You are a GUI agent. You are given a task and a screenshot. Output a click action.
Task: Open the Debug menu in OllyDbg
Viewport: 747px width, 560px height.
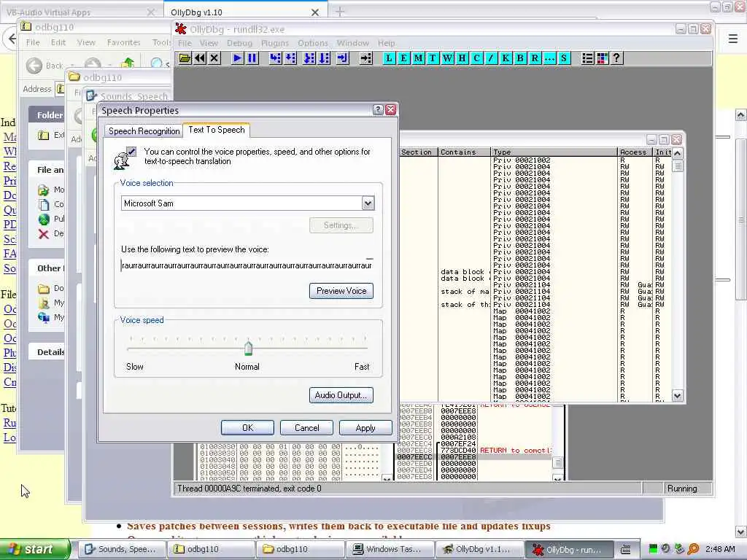[x=239, y=43]
